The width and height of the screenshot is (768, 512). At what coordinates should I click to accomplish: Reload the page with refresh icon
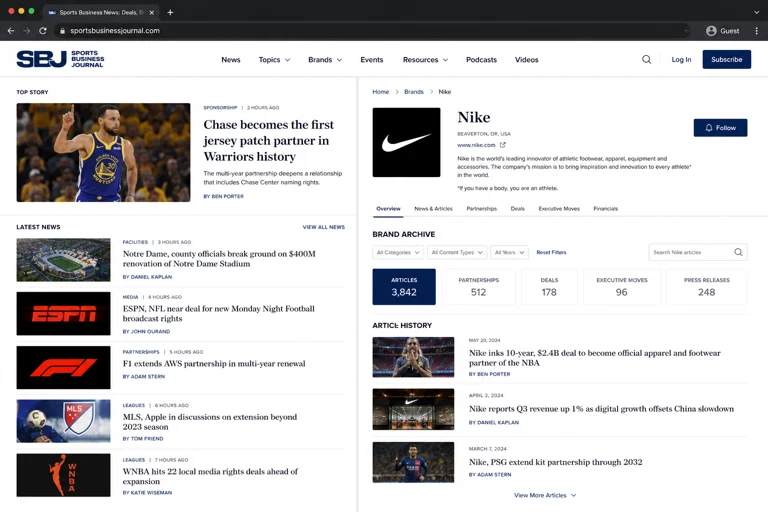(43, 30)
